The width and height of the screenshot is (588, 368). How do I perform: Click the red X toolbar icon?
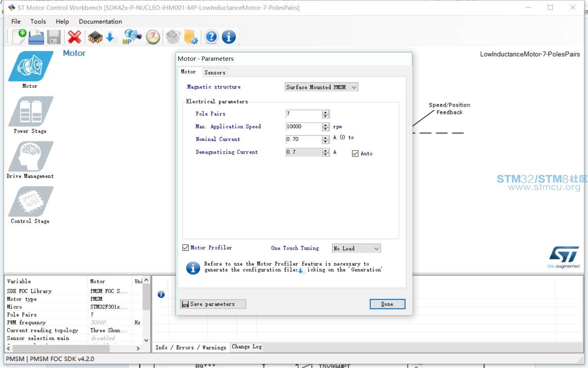74,37
